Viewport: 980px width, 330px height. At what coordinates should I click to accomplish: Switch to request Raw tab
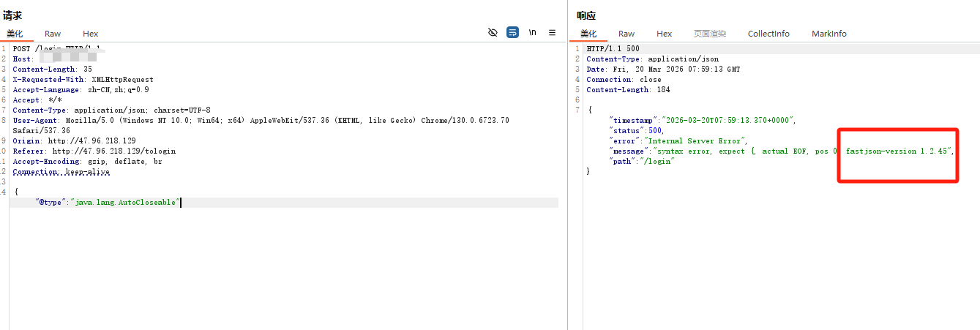53,34
